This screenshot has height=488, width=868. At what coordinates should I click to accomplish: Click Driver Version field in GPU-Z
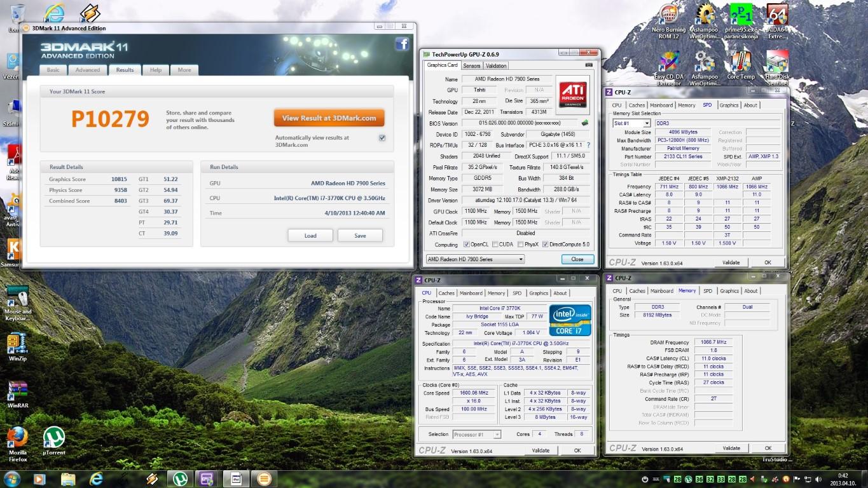(x=527, y=200)
